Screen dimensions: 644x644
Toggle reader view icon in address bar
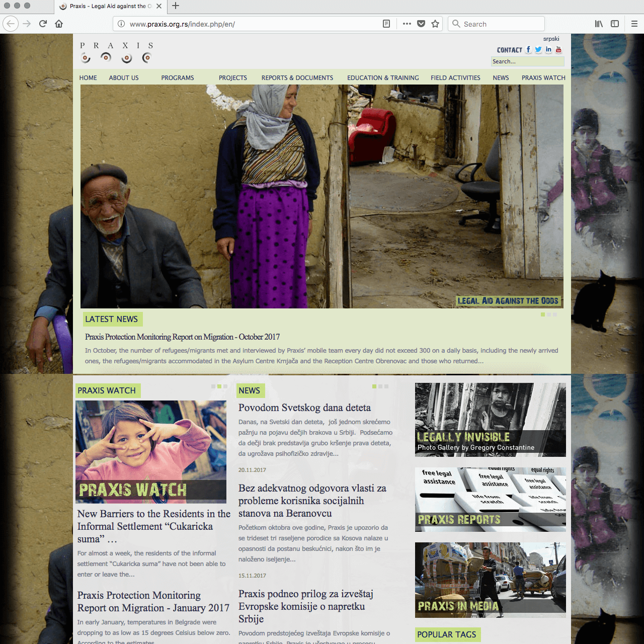386,24
